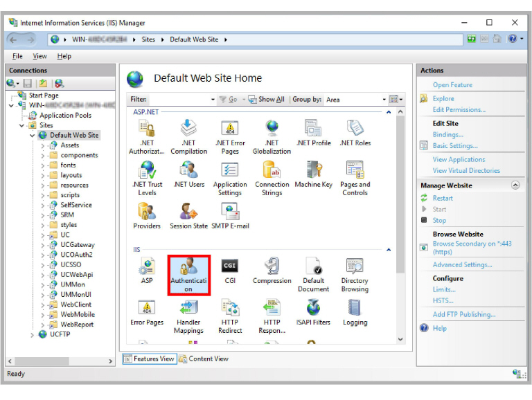This screenshot has height=400, width=532.
Task: Select the Authentication feature icon
Action: click(x=188, y=275)
